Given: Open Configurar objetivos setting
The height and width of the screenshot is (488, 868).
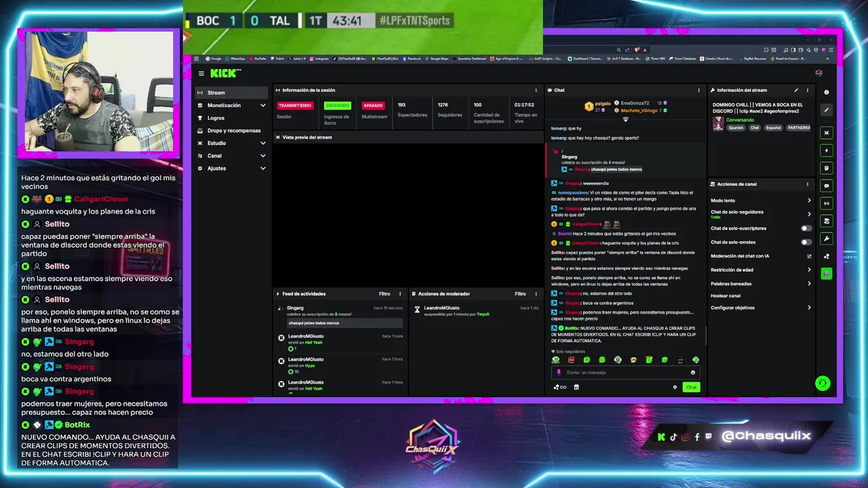Looking at the screenshot, I should 761,308.
